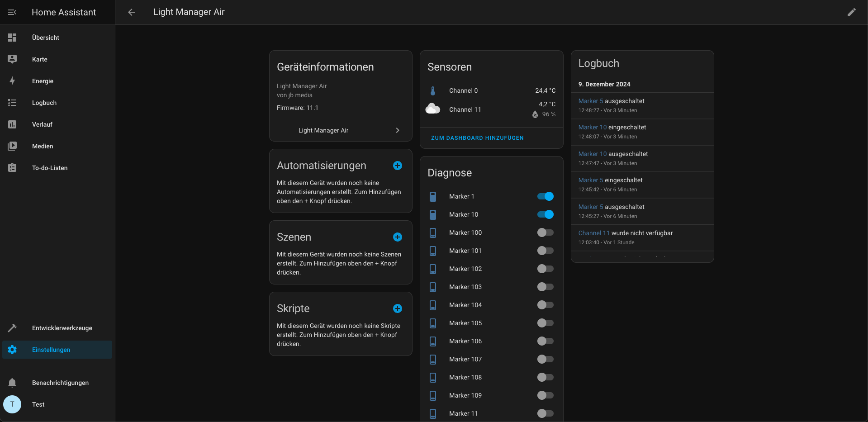Click the Marker 107 device icon
Viewport: 868px width, 422px height.
click(433, 359)
